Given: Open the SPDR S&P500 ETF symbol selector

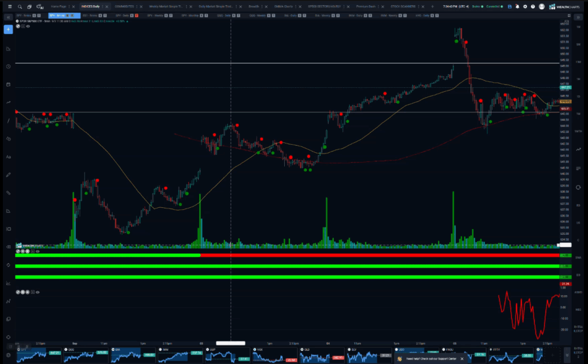Looking at the screenshot, I should tap(34, 21).
